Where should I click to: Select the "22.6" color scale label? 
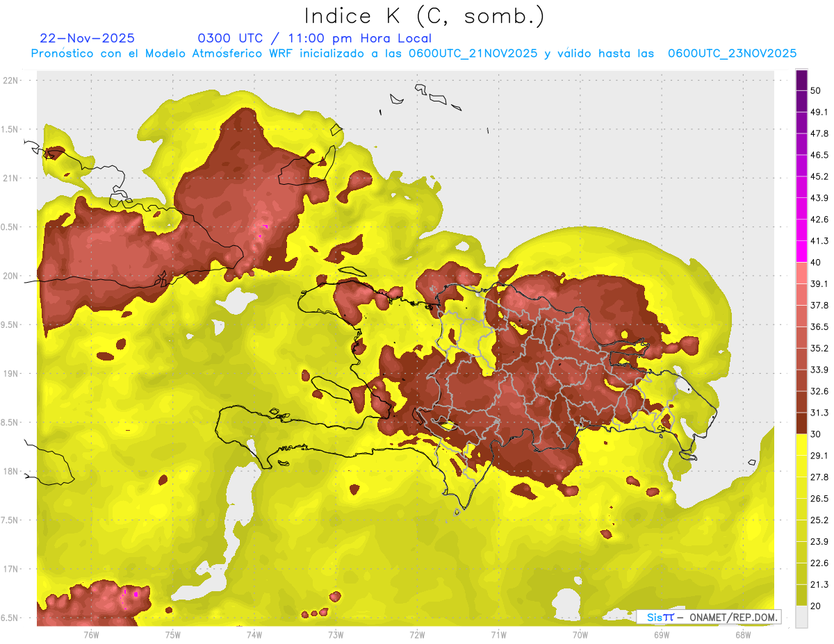[x=819, y=563]
